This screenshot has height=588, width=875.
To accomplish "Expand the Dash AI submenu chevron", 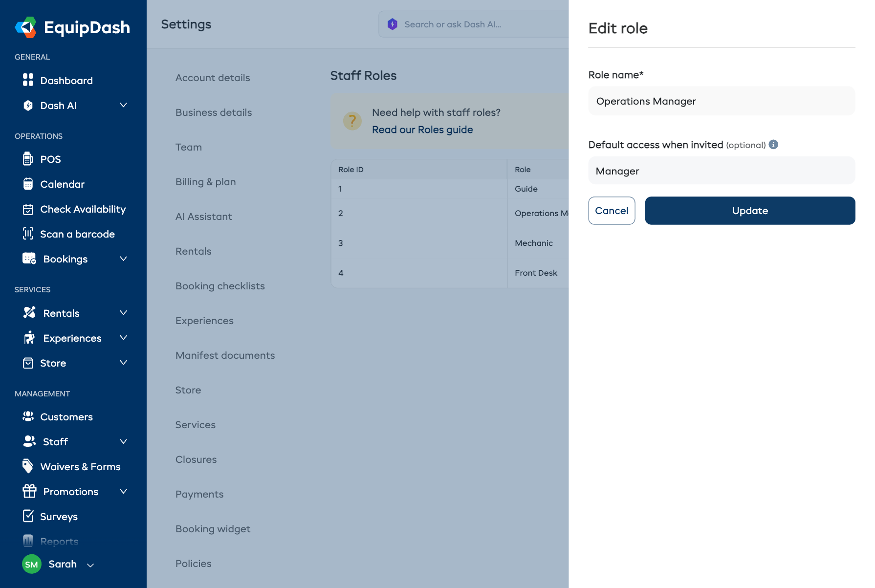I will pos(124,105).
